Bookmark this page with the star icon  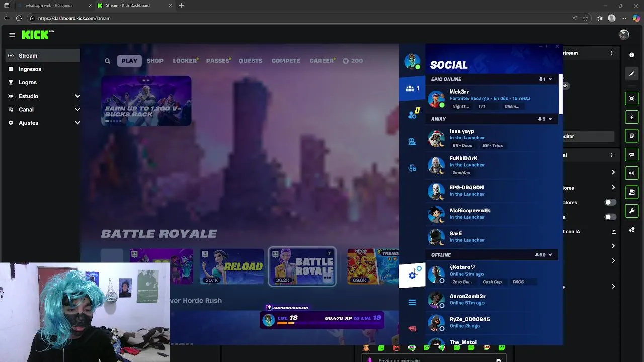pyautogui.click(x=586, y=18)
